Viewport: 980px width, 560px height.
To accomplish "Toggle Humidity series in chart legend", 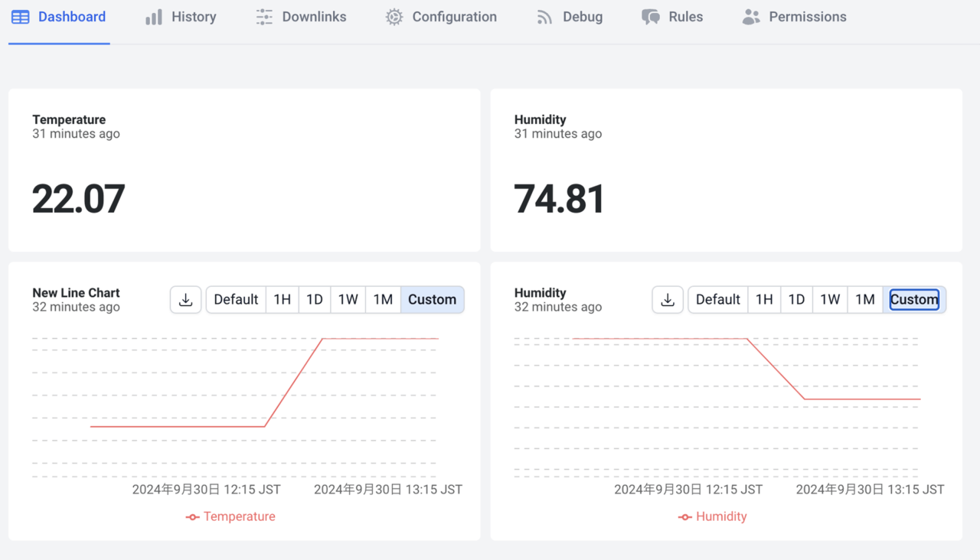I will pos(713,517).
